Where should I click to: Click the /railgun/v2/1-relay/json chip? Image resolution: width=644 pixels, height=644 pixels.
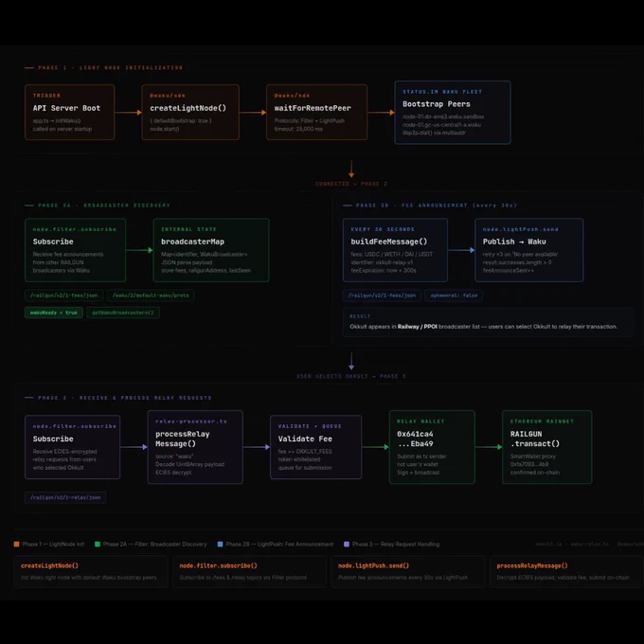point(65,497)
